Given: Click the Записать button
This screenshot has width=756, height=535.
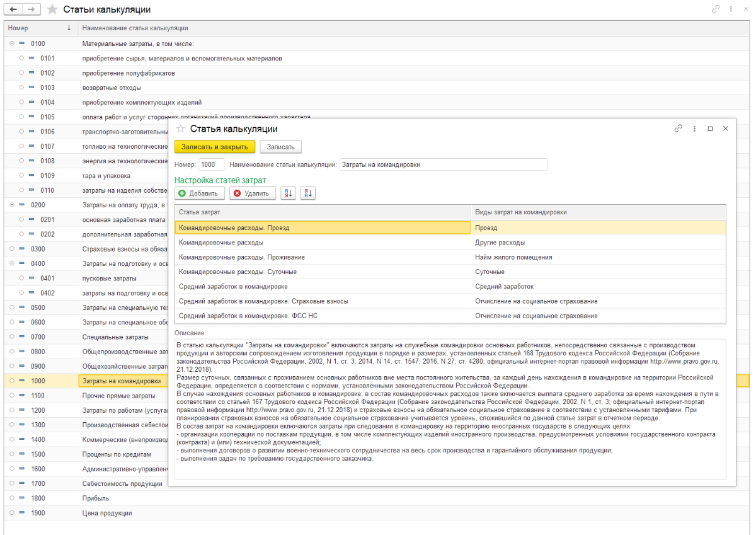Looking at the screenshot, I should [x=280, y=147].
